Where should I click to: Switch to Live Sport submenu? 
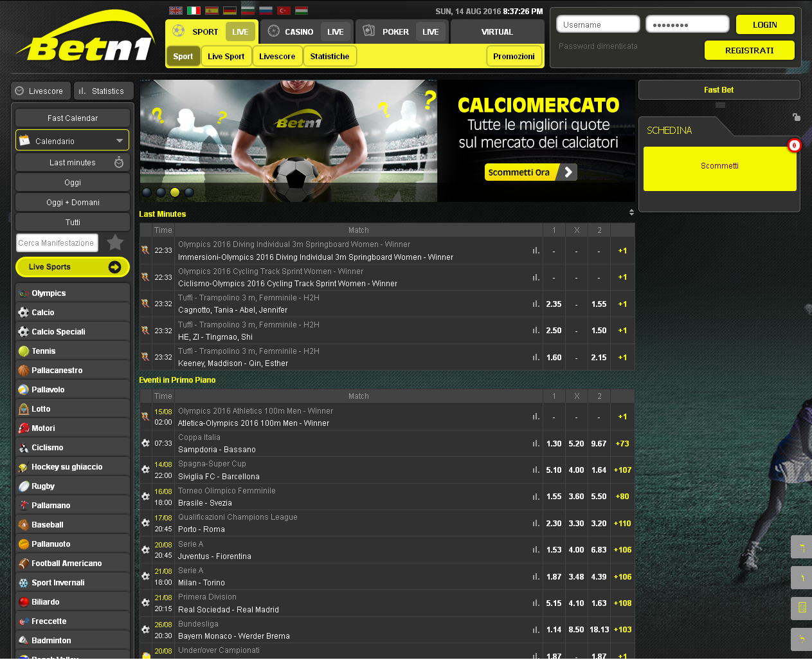226,56
